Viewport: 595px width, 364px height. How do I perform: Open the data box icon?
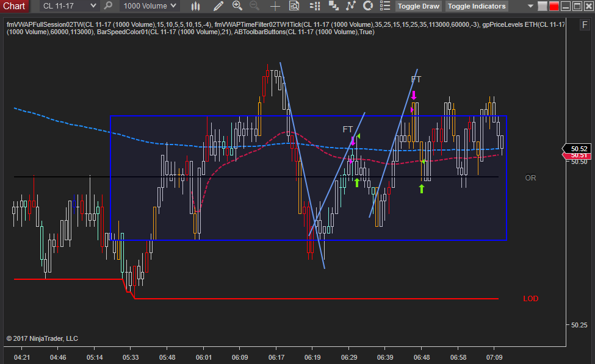click(294, 6)
